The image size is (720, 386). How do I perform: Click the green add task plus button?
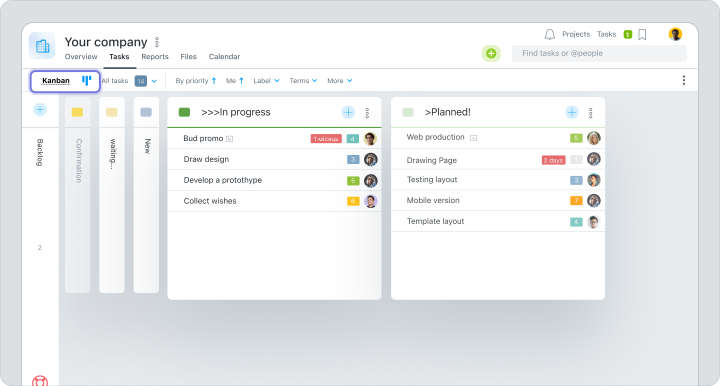[x=491, y=53]
